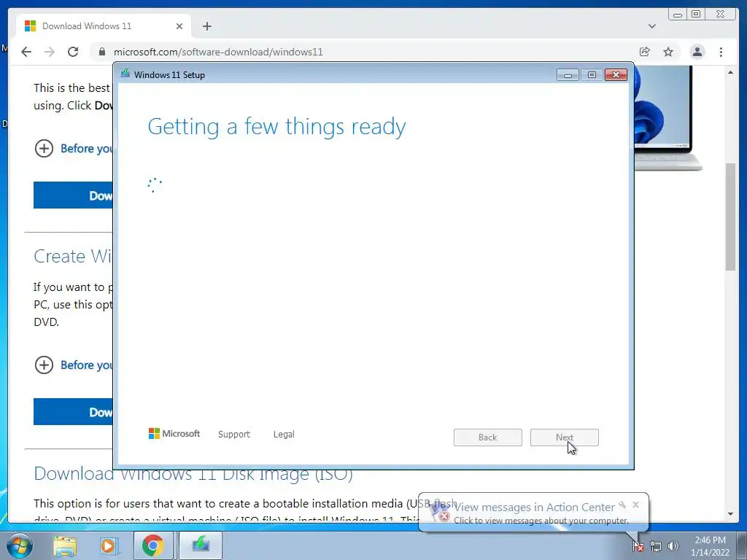Click the Microsoft logo in Setup dialog
747x560 pixels.
[x=174, y=434]
